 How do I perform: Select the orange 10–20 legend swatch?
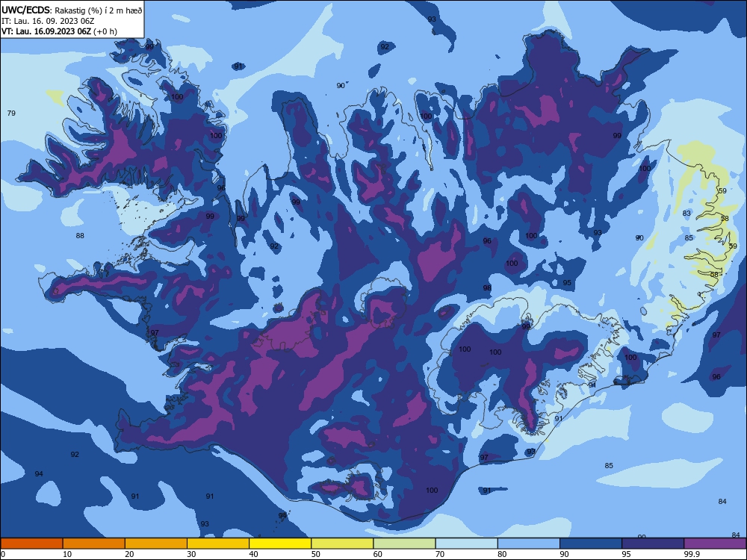[x=94, y=544]
